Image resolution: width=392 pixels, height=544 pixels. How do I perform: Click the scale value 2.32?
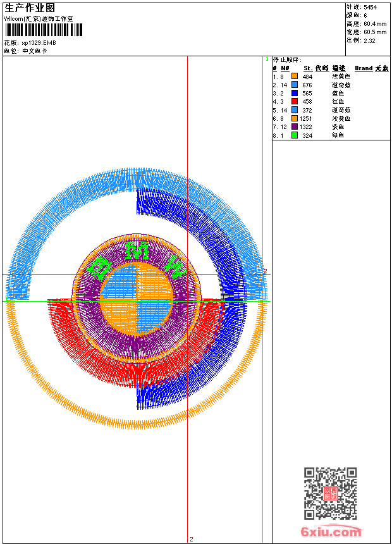(x=369, y=40)
